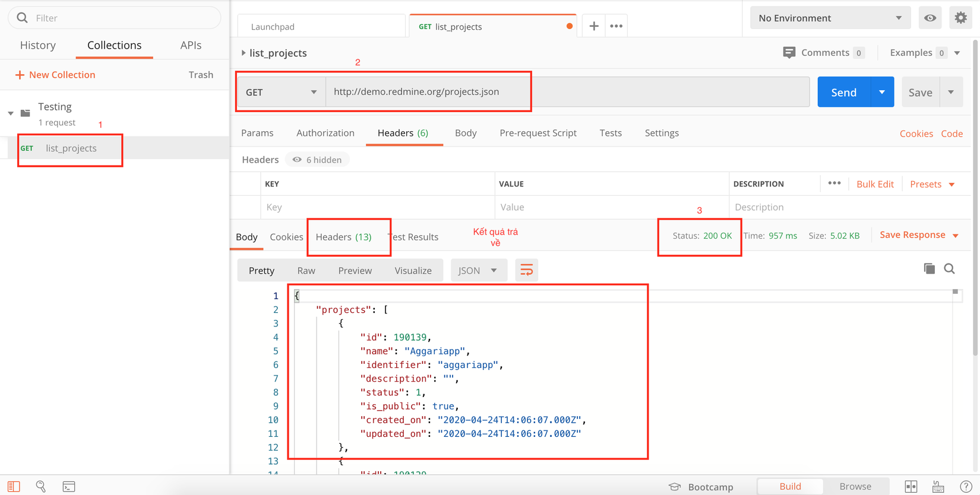This screenshot has height=495, width=980.
Task: Switch to the Authorization tab
Action: click(x=325, y=133)
